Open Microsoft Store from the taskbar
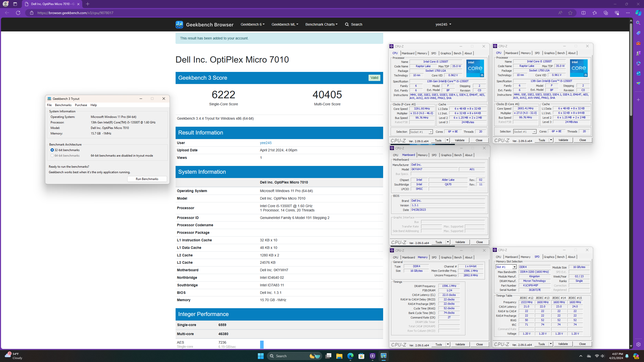The image size is (644, 362). [x=361, y=356]
